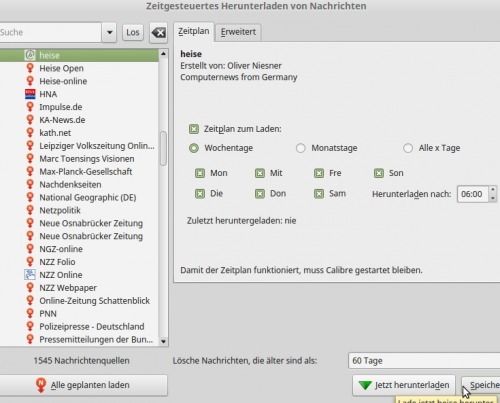Click the icon beside NZZ Folio
This screenshot has height=403, width=500.
click(30, 262)
